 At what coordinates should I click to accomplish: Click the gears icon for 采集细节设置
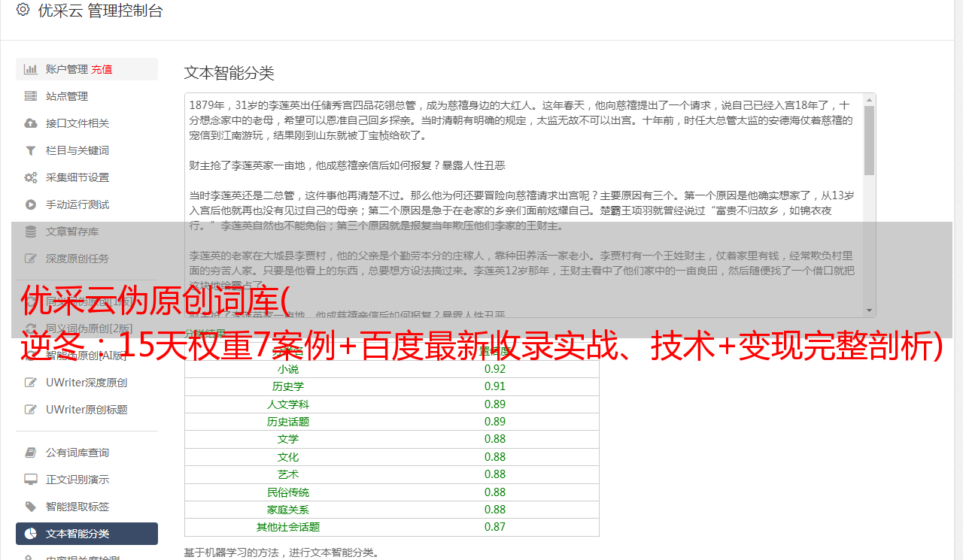(x=31, y=177)
